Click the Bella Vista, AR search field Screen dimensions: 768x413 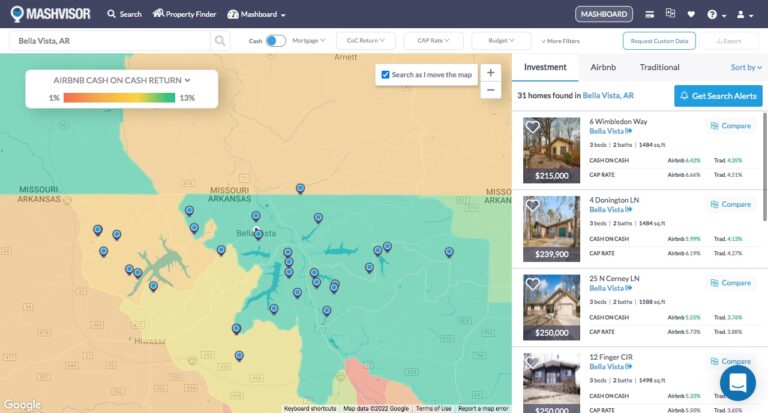tap(110, 41)
